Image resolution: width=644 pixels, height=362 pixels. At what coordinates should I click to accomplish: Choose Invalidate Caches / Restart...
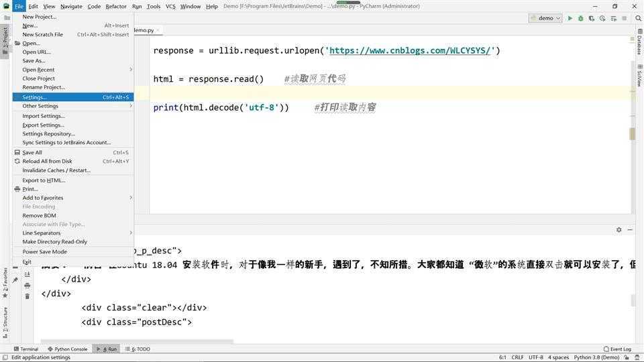[x=73, y=170]
